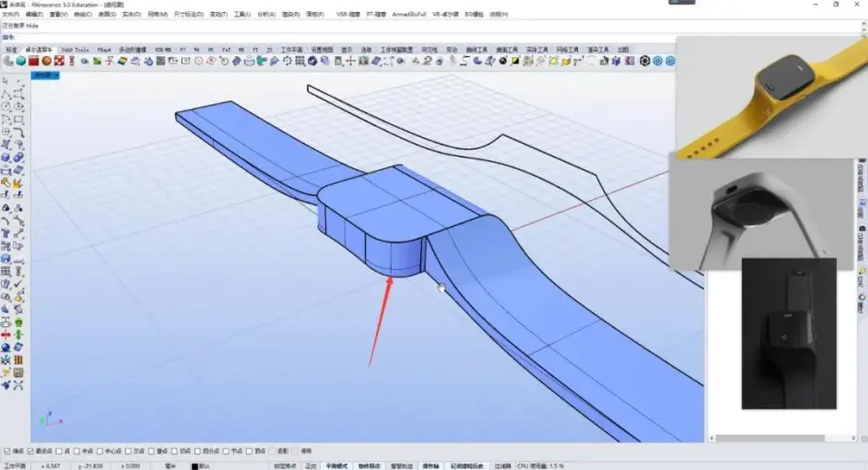The width and height of the screenshot is (868, 470).
Task: Toggle the 最近点 (Near) osnap checkbox
Action: [x=30, y=452]
